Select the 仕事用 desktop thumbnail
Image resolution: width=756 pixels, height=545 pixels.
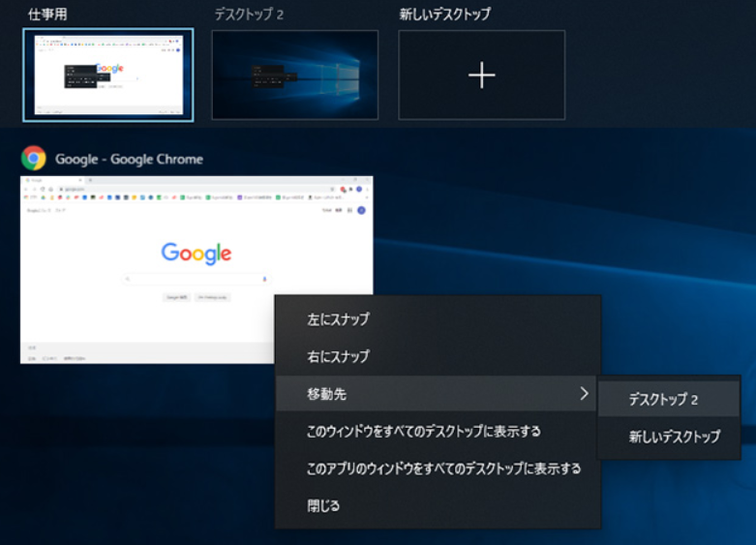pos(108,75)
